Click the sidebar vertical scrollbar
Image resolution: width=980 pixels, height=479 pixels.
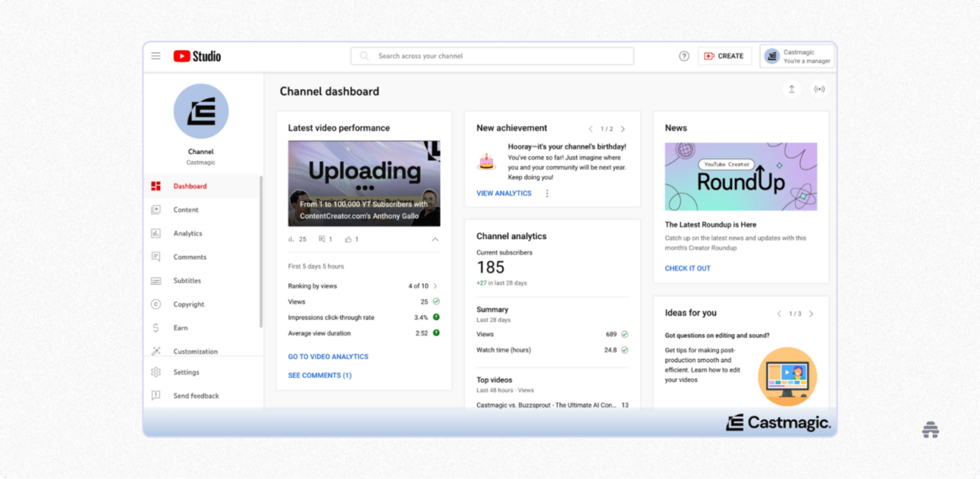(261, 251)
